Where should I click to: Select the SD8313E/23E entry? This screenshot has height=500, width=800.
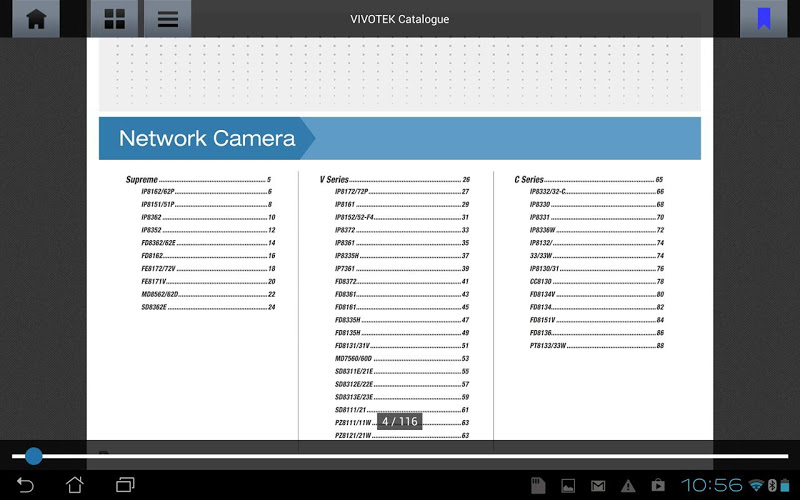[402, 397]
